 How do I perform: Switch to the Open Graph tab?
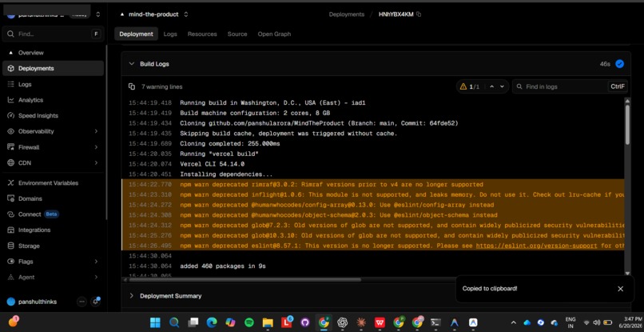[274, 34]
